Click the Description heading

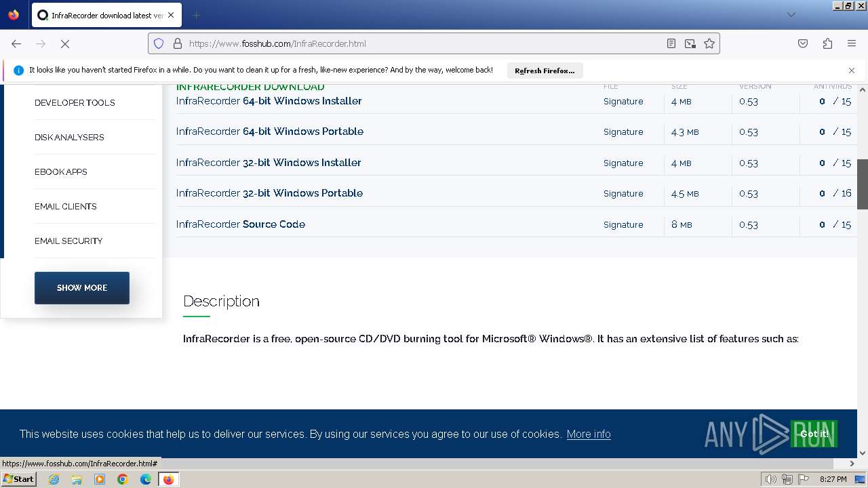(x=221, y=302)
